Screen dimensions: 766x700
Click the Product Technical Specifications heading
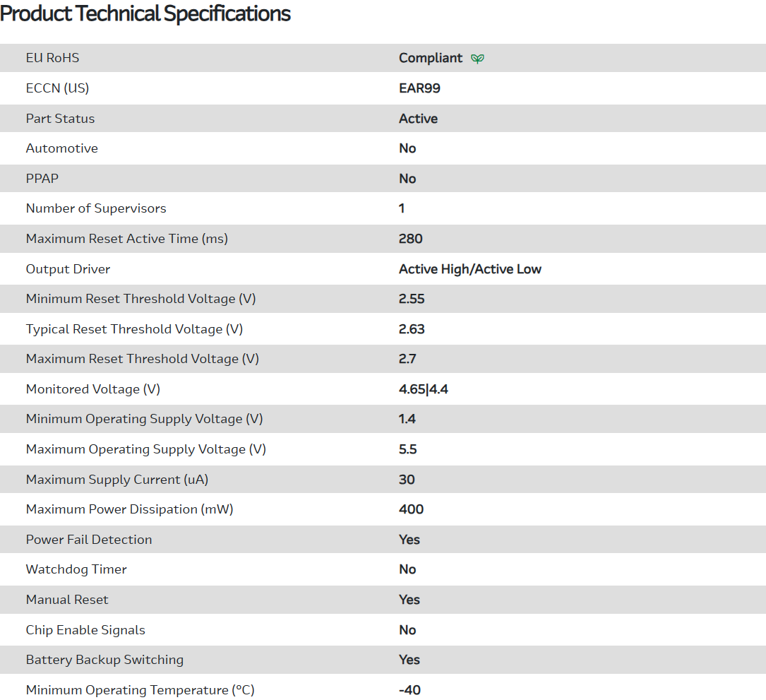pos(145,14)
